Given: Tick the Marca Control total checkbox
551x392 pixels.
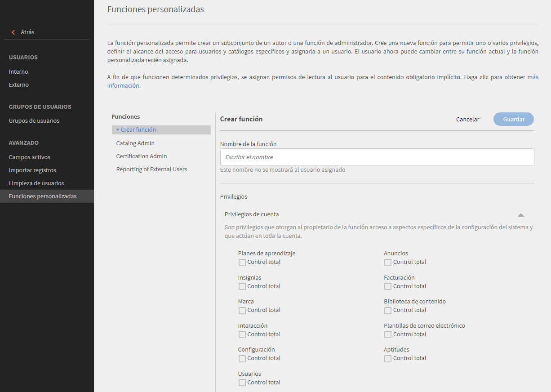Looking at the screenshot, I should (x=242, y=311).
